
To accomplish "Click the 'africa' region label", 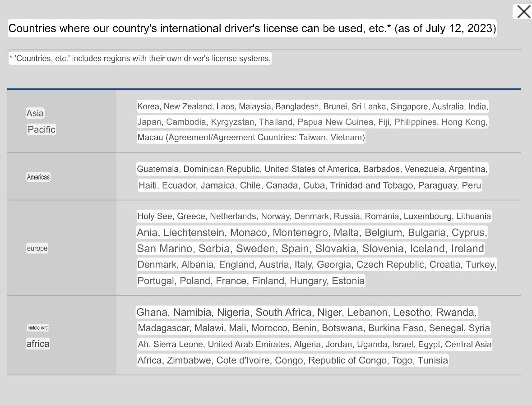I will (x=38, y=344).
